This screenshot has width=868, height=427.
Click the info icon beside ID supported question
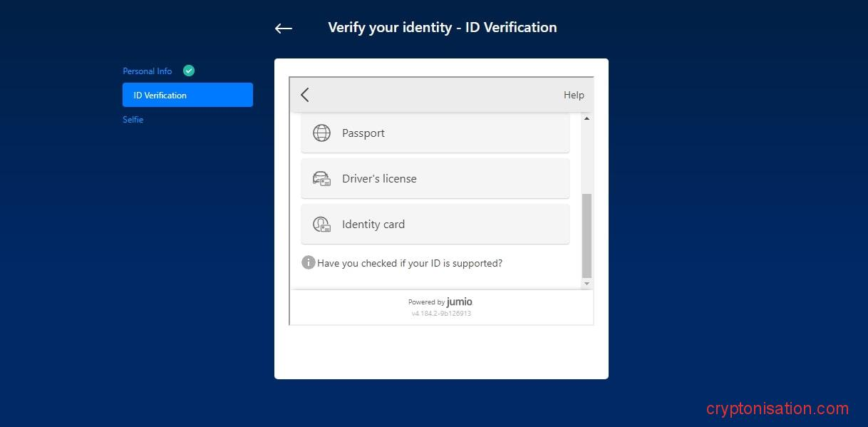point(308,262)
